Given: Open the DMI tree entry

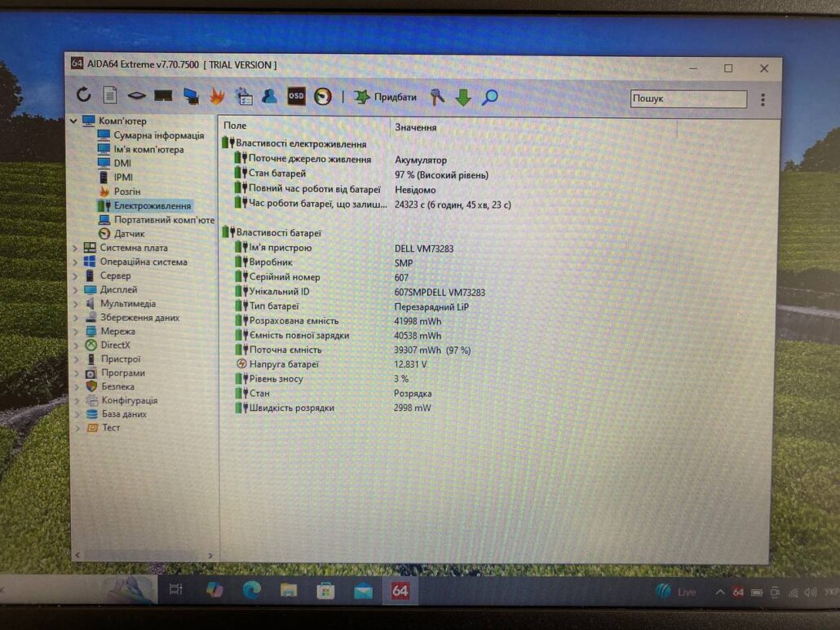Looking at the screenshot, I should pos(122,163).
